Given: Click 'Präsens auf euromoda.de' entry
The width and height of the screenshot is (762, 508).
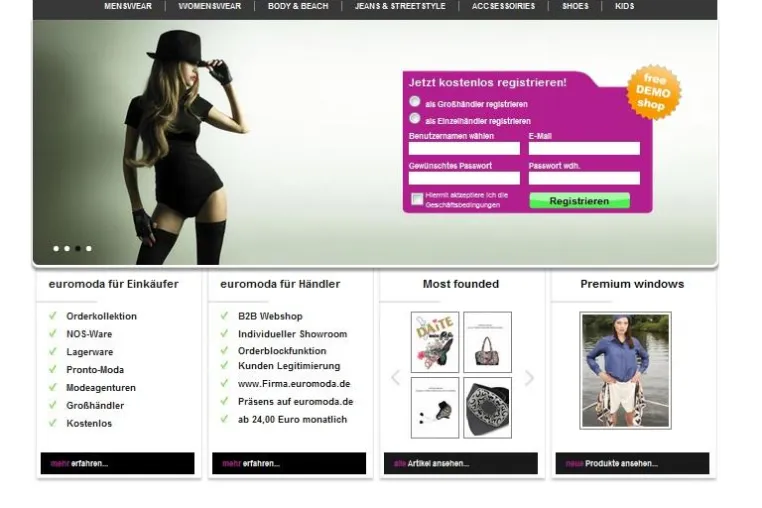Looking at the screenshot, I should pos(295,402).
